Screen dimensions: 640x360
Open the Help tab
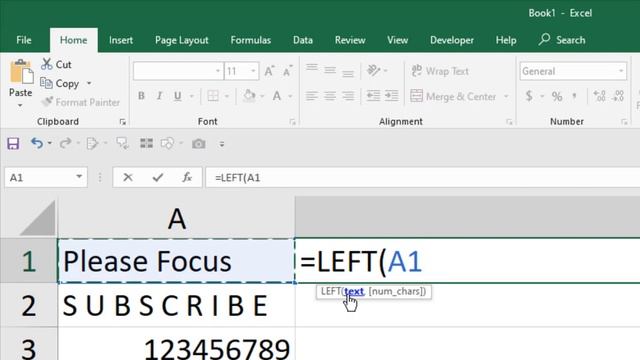(x=506, y=40)
